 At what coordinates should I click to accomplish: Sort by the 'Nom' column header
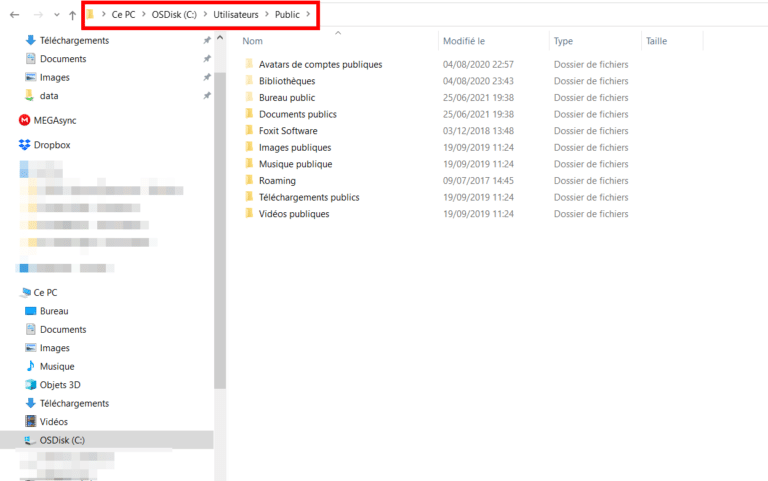click(253, 41)
